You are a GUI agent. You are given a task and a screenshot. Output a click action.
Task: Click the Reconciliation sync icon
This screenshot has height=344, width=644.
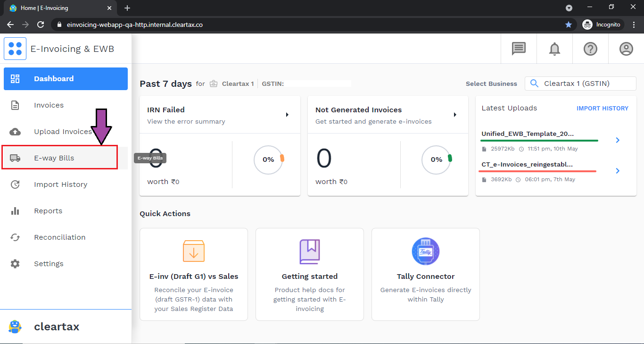click(15, 237)
